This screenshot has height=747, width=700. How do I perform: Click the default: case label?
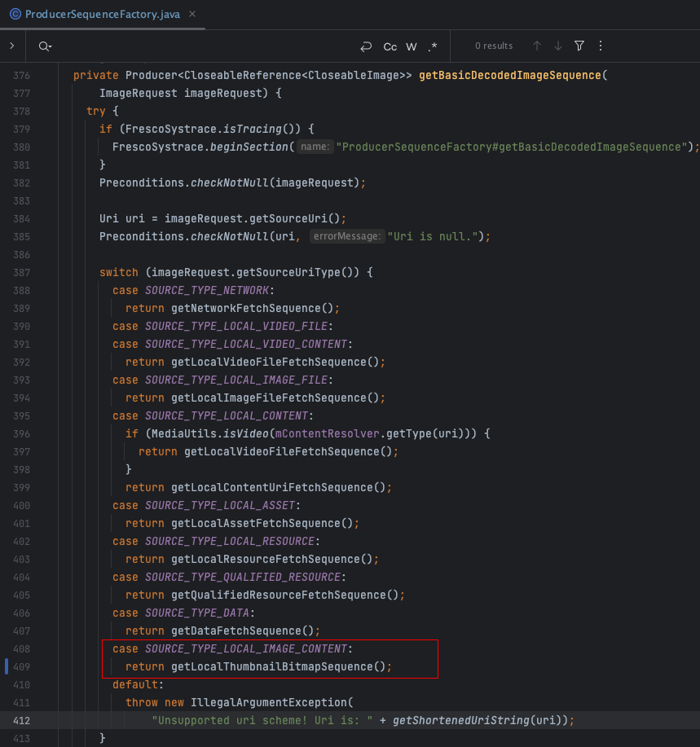click(139, 684)
